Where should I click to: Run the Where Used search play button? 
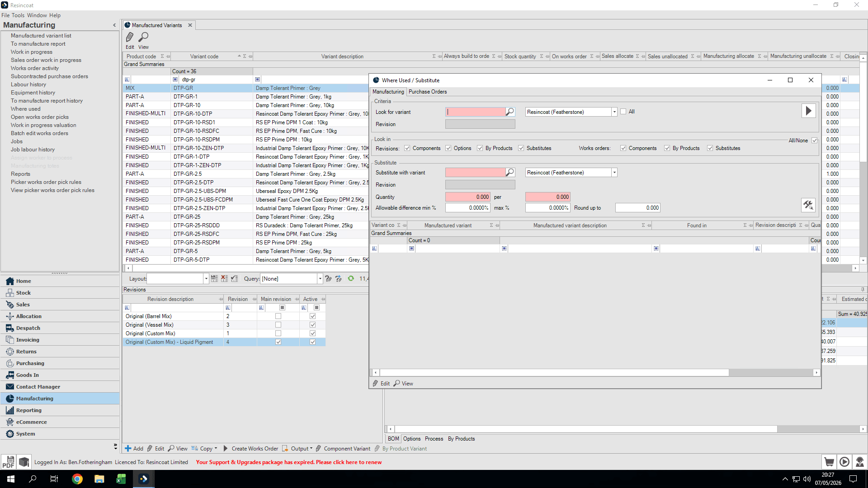[809, 111]
